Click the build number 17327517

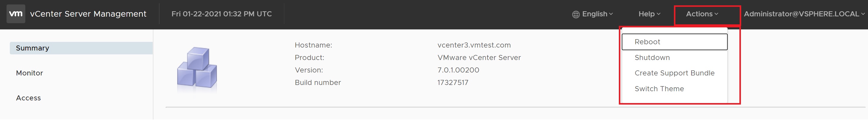(x=452, y=82)
